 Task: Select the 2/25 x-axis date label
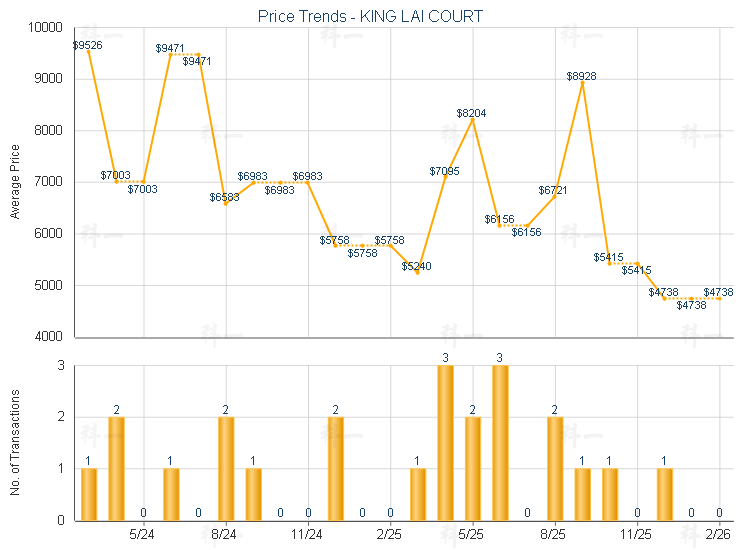pyautogui.click(x=390, y=535)
